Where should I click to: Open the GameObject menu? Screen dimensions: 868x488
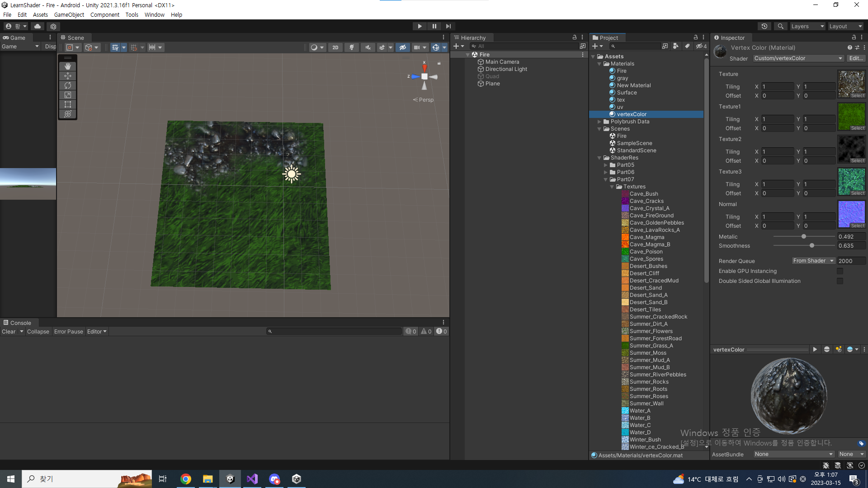69,14
